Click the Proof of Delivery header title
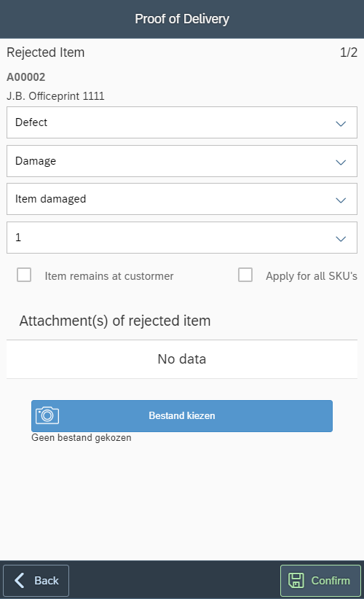The width and height of the screenshot is (364, 599). pyautogui.click(x=182, y=19)
